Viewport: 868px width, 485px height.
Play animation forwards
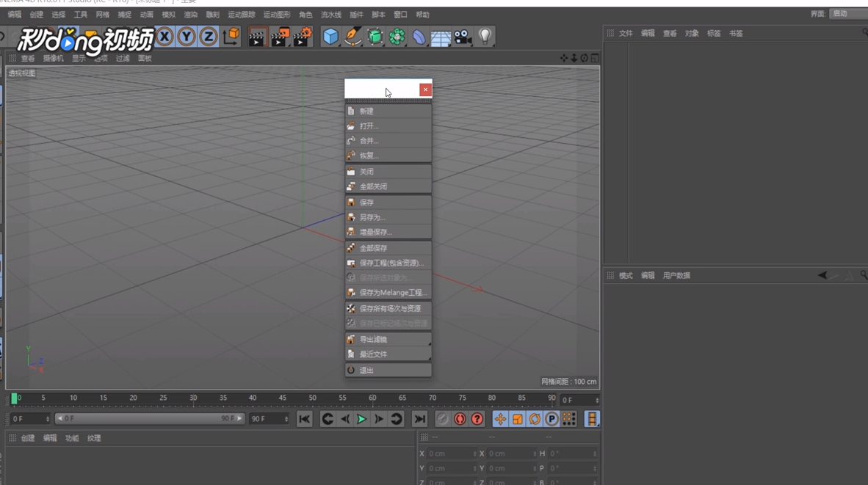coord(361,419)
